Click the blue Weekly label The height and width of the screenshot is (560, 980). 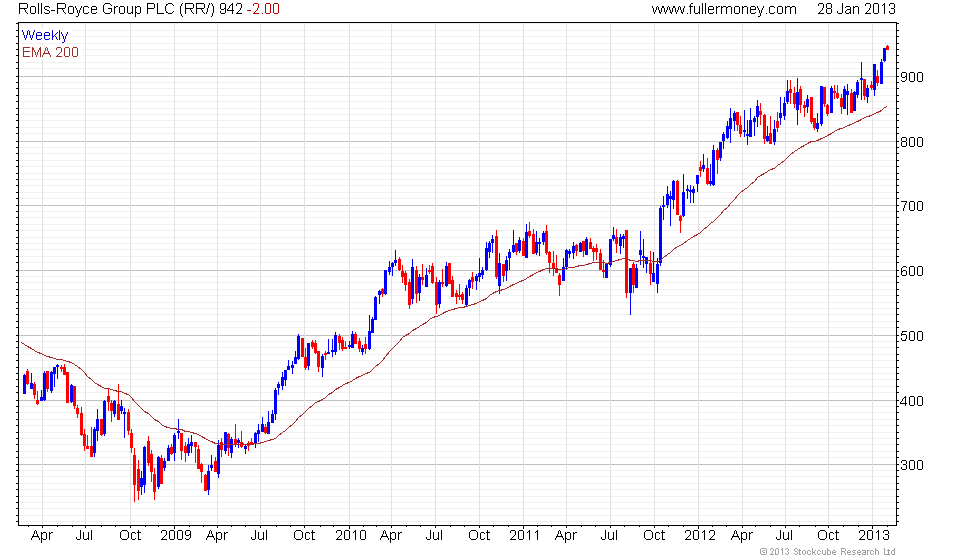click(x=45, y=36)
